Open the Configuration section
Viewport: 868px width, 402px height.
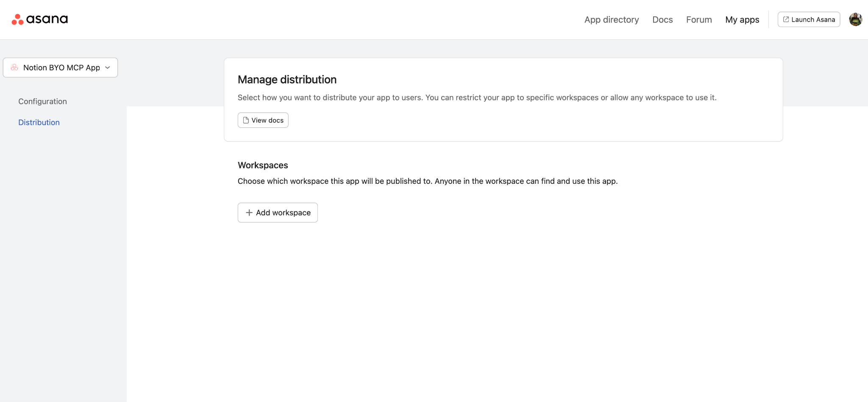[x=42, y=101]
